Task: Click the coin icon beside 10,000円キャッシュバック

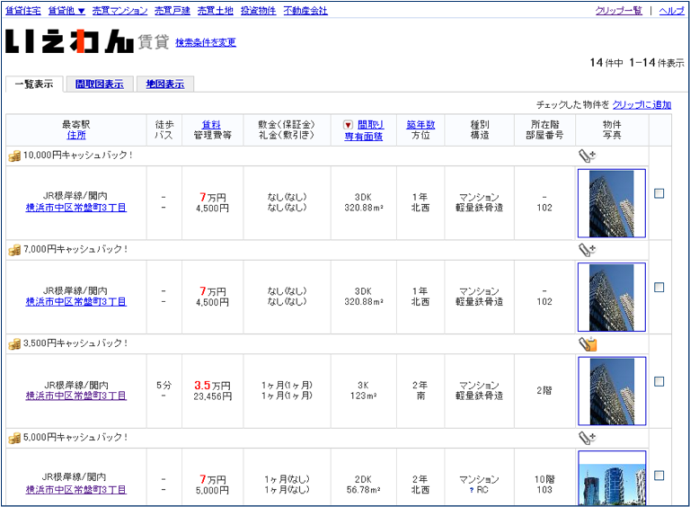Action: click(x=14, y=156)
